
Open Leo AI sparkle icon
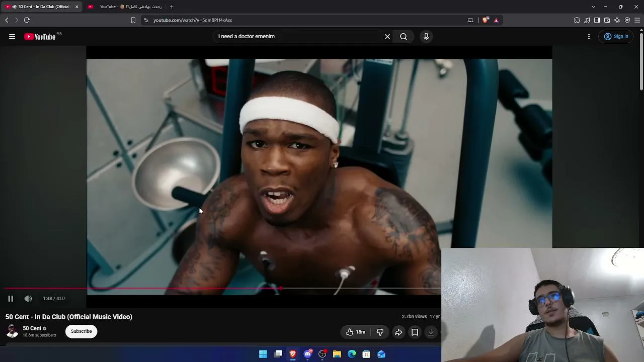617,20
